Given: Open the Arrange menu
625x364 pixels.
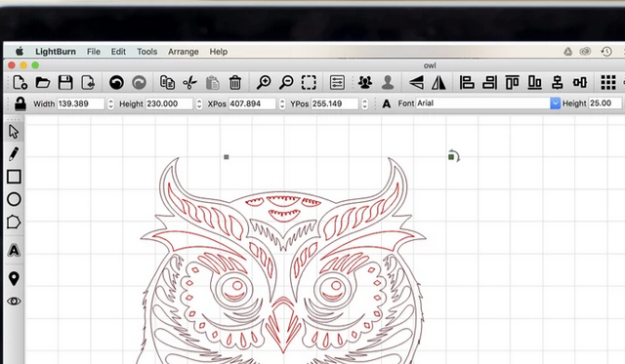Looking at the screenshot, I should point(184,52).
